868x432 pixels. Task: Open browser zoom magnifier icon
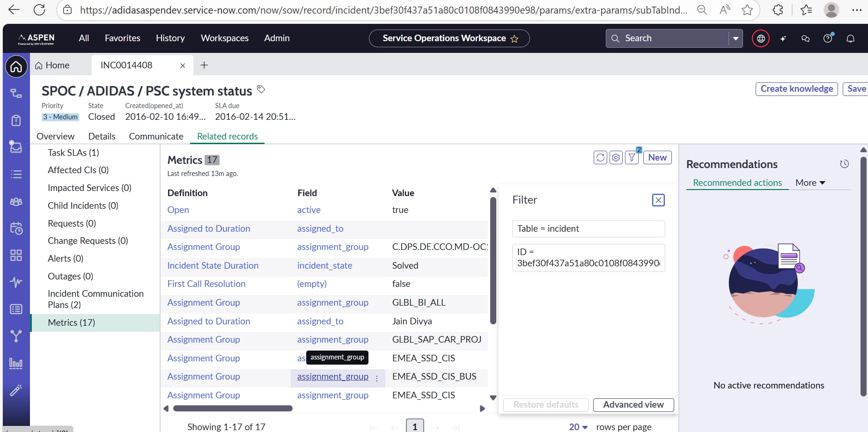702,10
